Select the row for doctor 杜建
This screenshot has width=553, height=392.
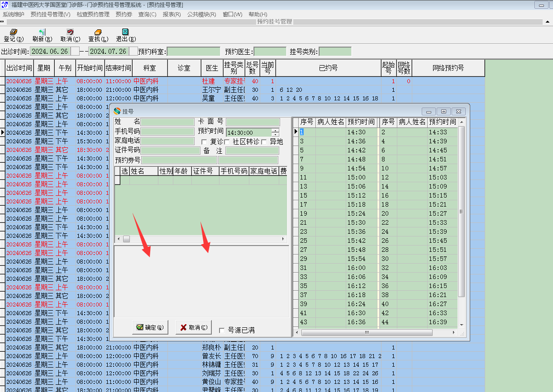coord(245,81)
